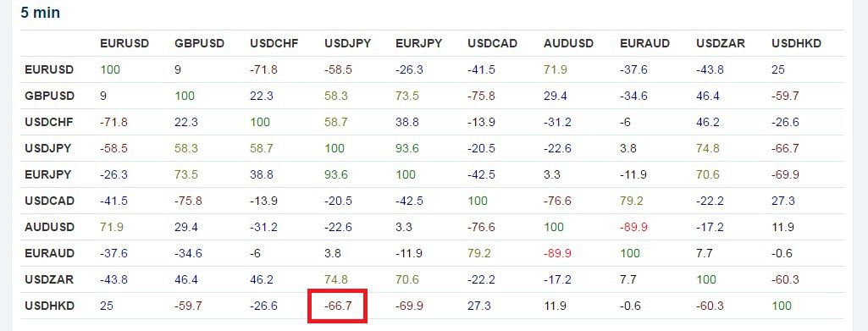Select the USDHKD column header
The image size is (868, 331).
point(796,43)
